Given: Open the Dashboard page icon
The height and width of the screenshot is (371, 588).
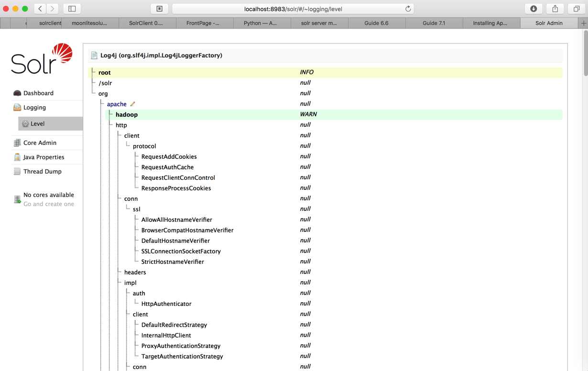Looking at the screenshot, I should (17, 93).
